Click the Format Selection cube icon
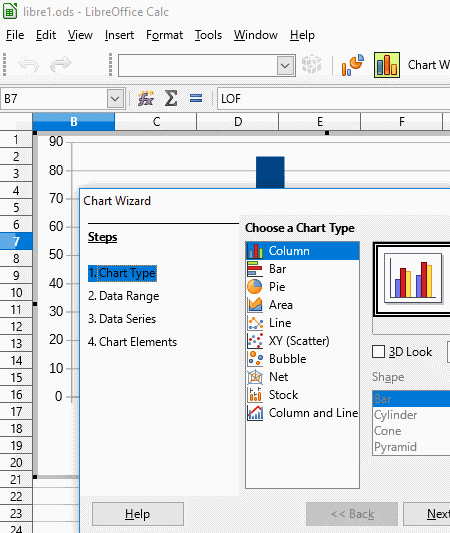Image resolution: width=450 pixels, height=533 pixels. click(x=311, y=64)
